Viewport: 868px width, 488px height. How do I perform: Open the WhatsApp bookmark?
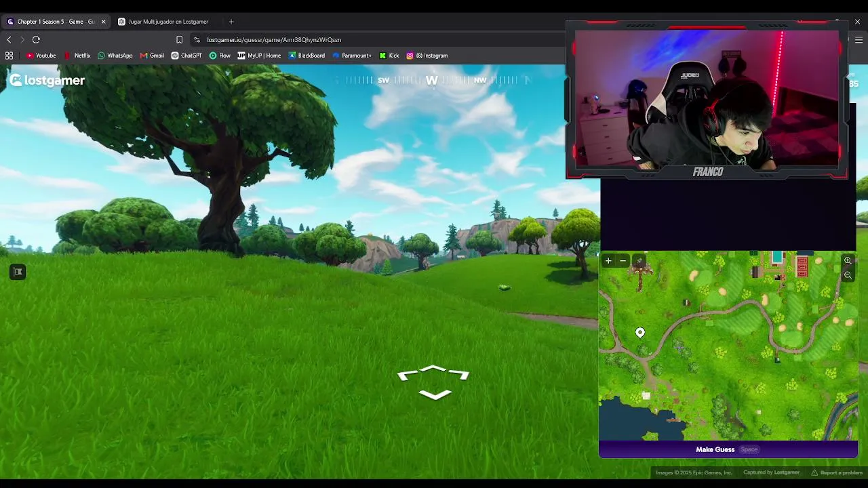click(115, 56)
